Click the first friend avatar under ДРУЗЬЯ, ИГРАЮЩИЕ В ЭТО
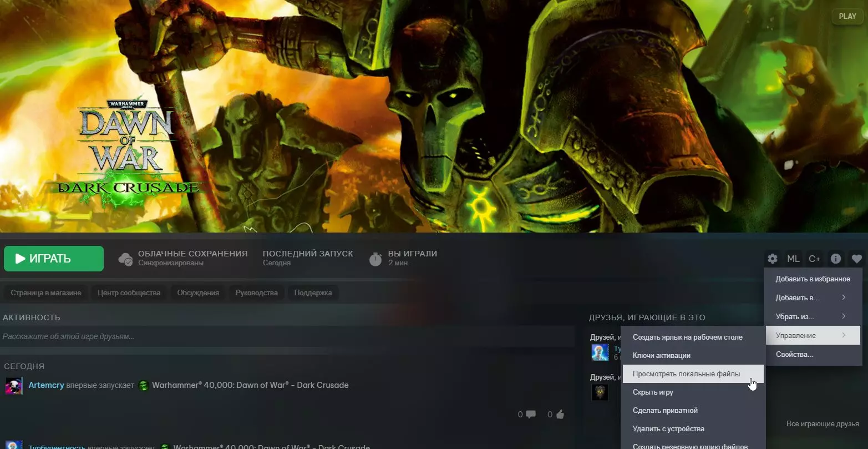 click(600, 352)
